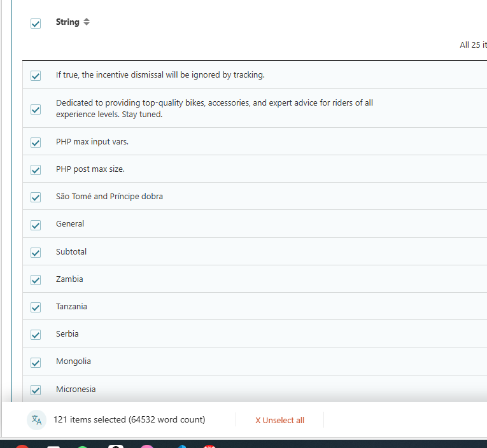Click the translation icon in the selection bar
Image resolution: width=487 pixels, height=448 pixels.
click(x=37, y=420)
